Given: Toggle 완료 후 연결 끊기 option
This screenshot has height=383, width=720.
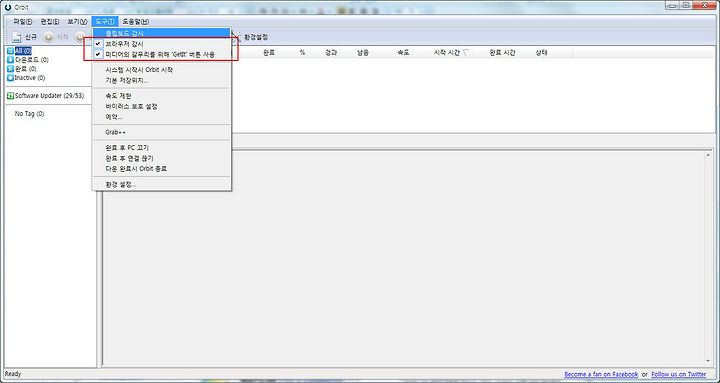Looking at the screenshot, I should (162, 158).
